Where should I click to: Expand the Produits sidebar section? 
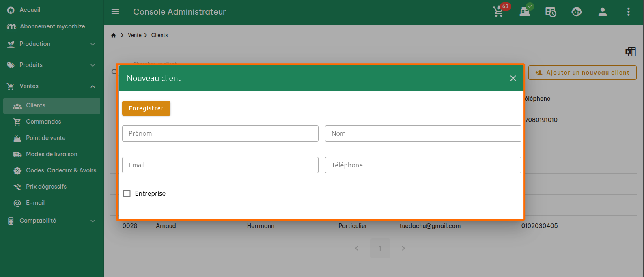(x=52, y=65)
